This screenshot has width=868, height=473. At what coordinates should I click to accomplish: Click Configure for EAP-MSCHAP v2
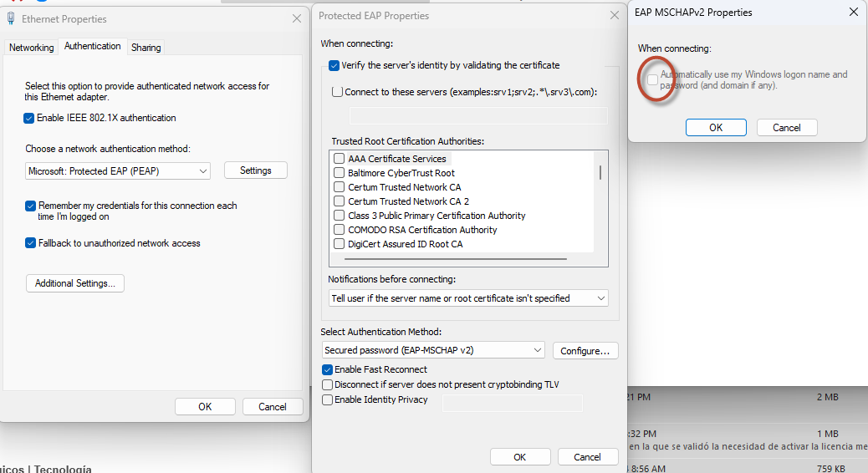tap(585, 351)
